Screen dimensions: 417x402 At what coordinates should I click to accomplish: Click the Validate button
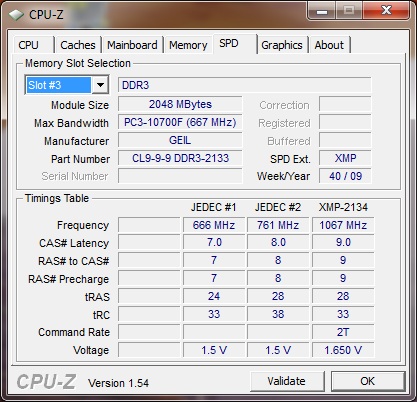coord(287,381)
